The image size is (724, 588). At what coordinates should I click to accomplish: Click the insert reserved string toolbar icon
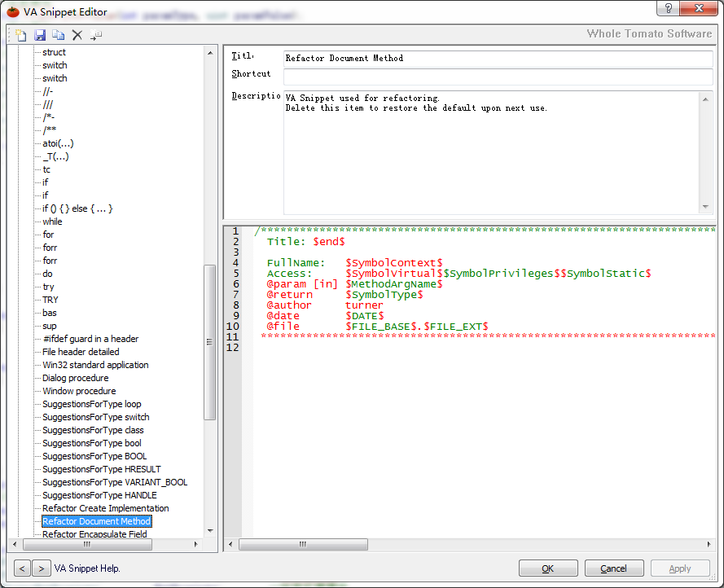(95, 35)
